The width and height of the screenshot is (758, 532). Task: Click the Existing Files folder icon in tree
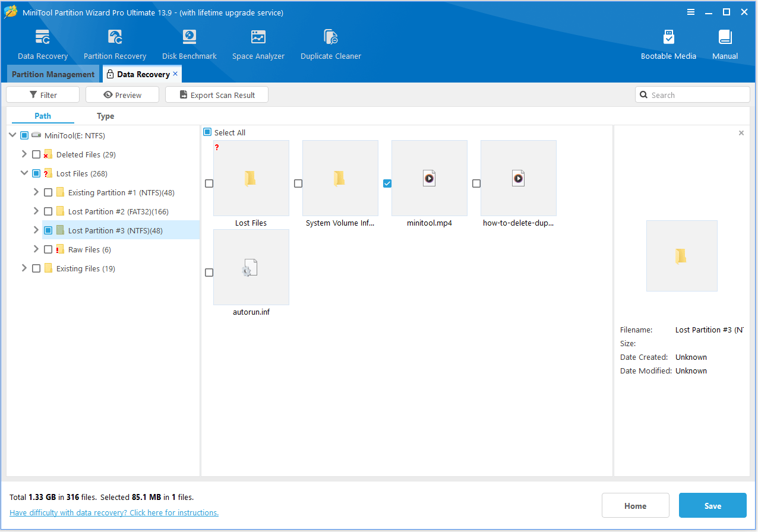[48, 268]
